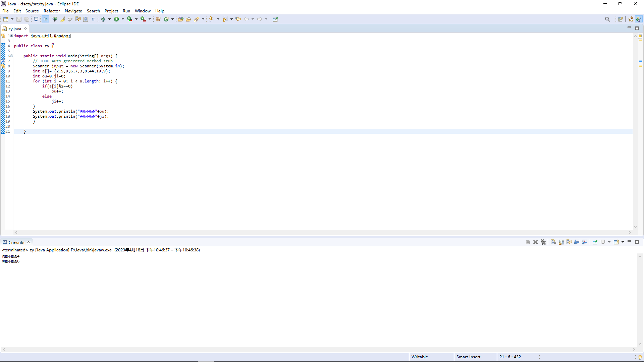
Task: Toggle Scroll Lock in the console toolbar
Action: [561, 242]
